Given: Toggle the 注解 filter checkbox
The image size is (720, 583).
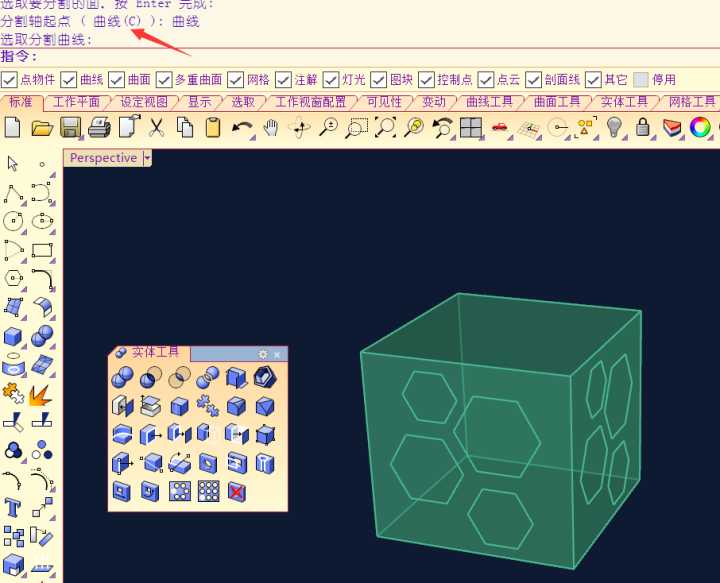Looking at the screenshot, I should (283, 80).
